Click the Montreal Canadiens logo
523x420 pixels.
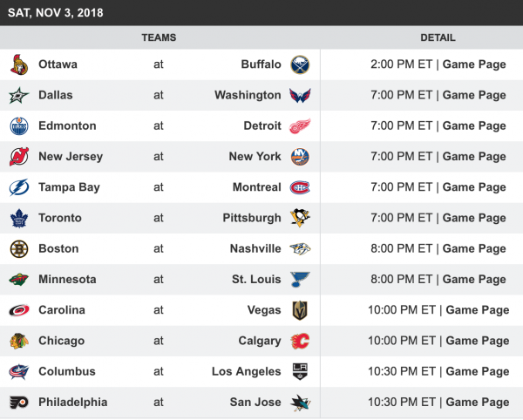tap(300, 187)
